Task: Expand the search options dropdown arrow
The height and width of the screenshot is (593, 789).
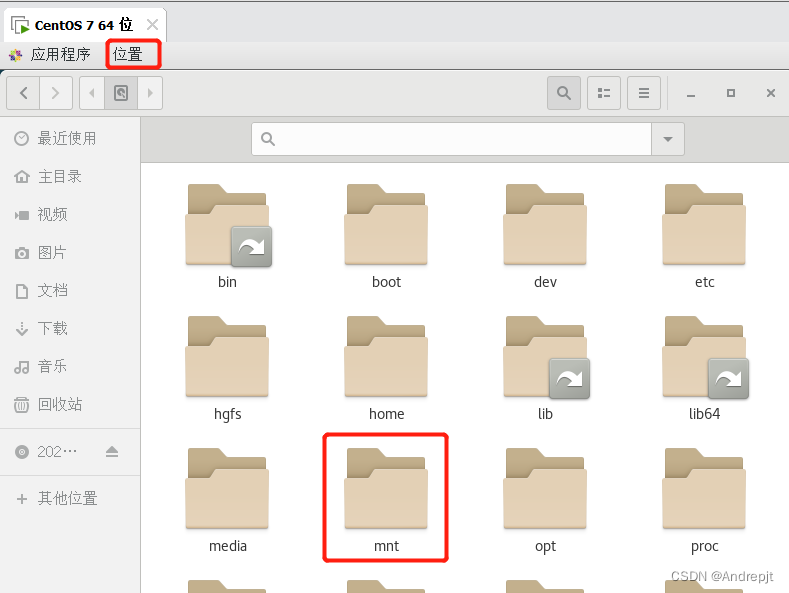Action: tap(668, 139)
